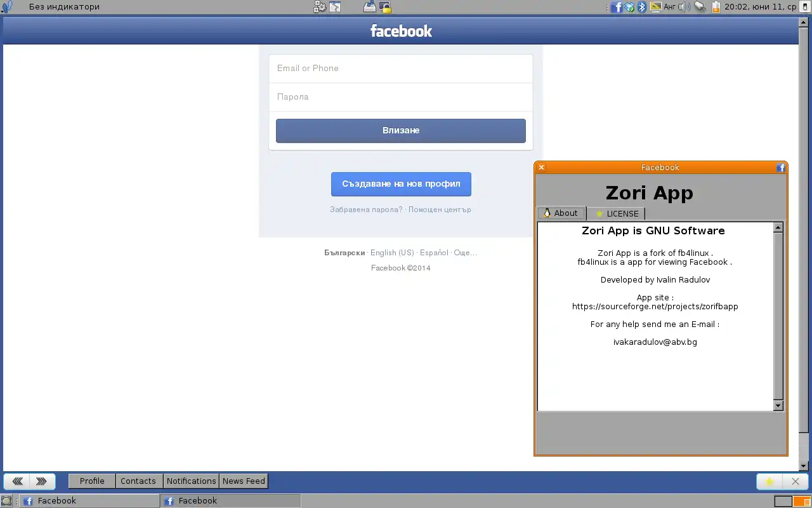Screen dimensions: 812x508
Task: Switch language to Español
Action: click(434, 253)
